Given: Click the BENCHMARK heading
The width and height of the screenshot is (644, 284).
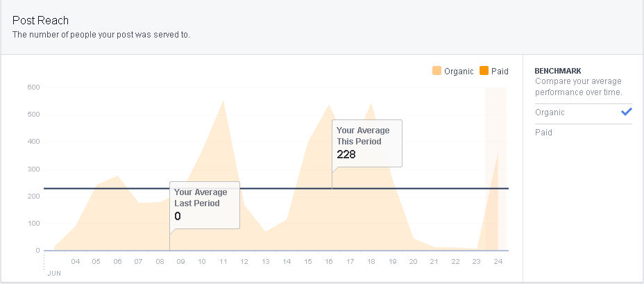Looking at the screenshot, I should [x=558, y=71].
